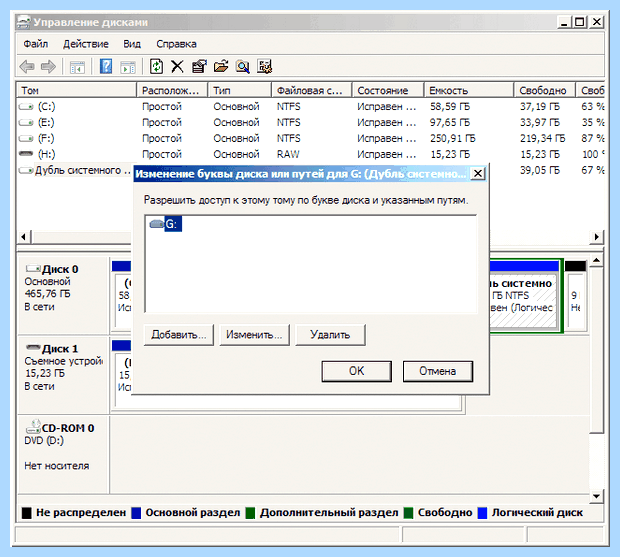This screenshot has height=557, width=620.
Task: Click the Back arrow toolbar icon
Action: pyautogui.click(x=27, y=66)
